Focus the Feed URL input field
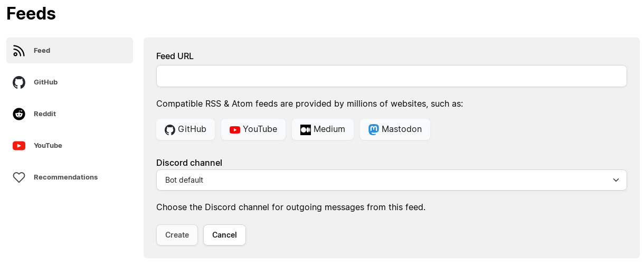Viewport: 644px width, 264px height. 391,76
